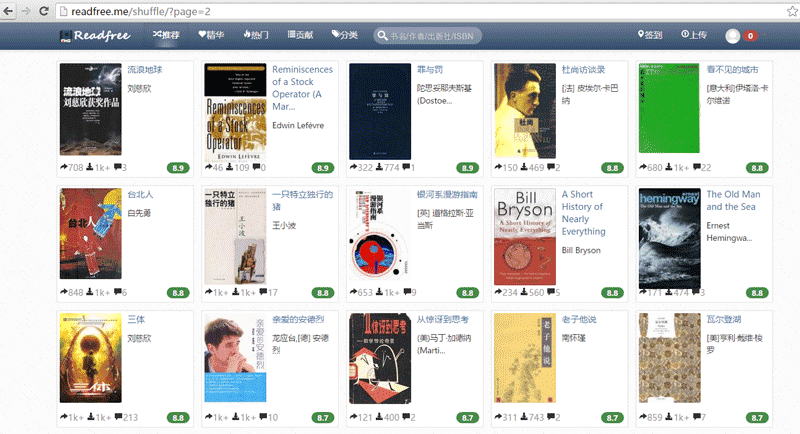Viewport: 800px width, 434px height.
Task: Open the 从惊讶到思考 title link
Action: 443,319
